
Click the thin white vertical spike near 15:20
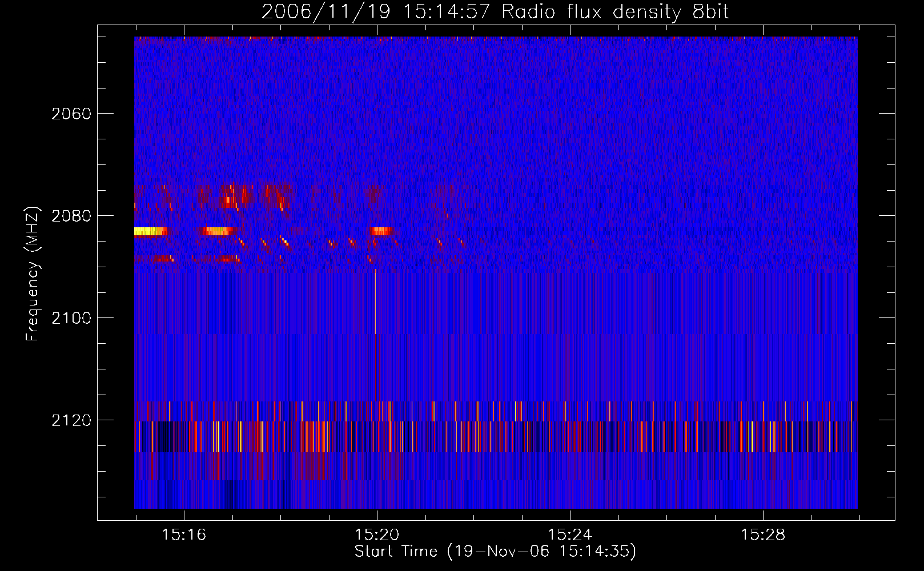point(375,301)
